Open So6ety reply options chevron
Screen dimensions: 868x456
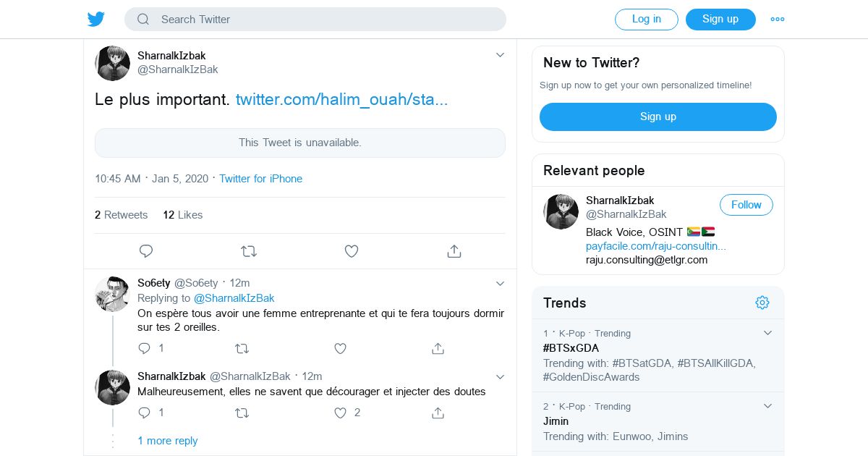[500, 283]
